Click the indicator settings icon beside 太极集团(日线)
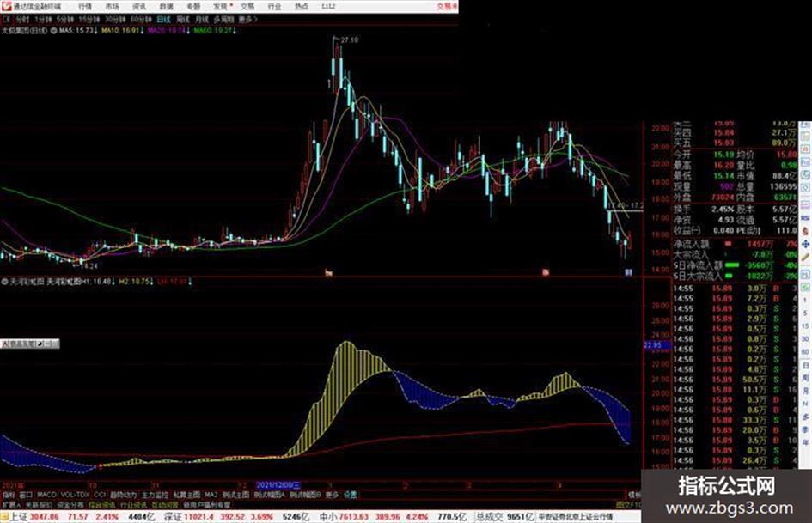Viewport: 812px width, 523px height. click(x=53, y=31)
